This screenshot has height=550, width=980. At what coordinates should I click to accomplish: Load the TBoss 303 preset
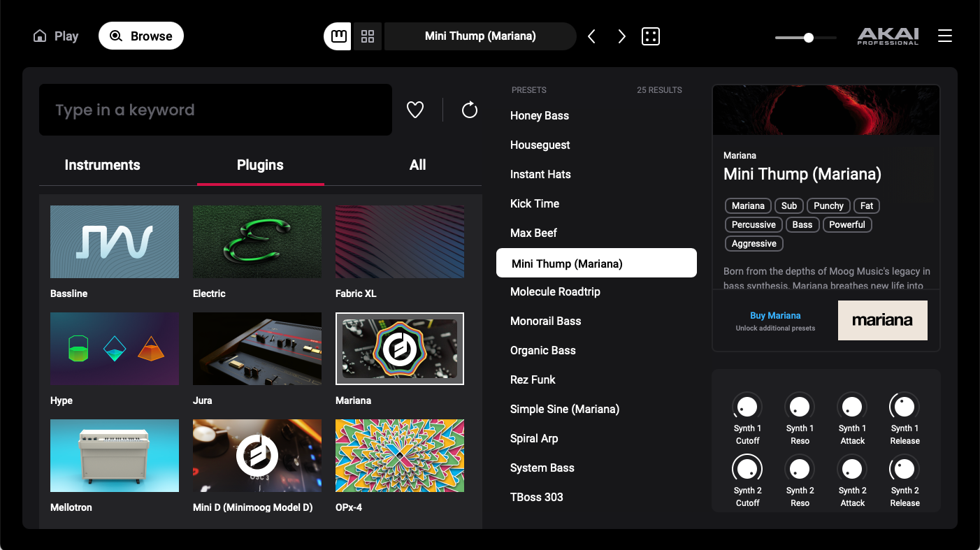(537, 497)
